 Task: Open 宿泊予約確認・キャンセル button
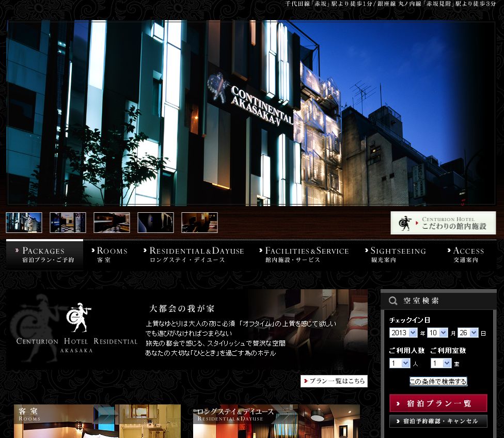point(438,421)
